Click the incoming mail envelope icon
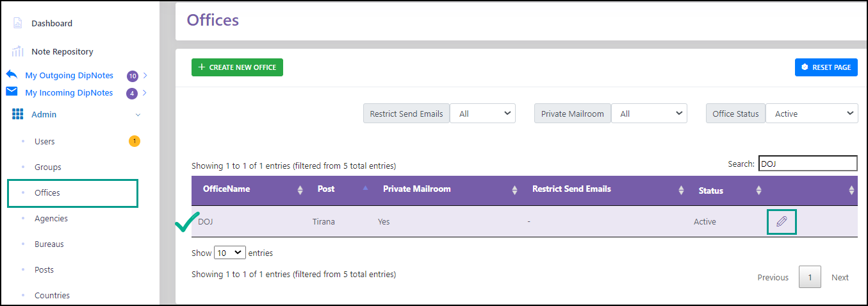This screenshot has height=306, width=868. click(x=12, y=92)
